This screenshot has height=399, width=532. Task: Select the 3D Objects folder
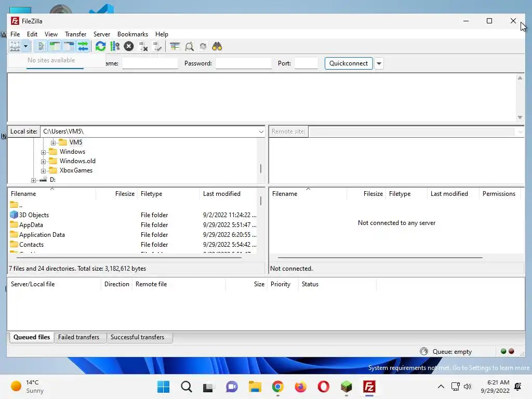[132, 215]
